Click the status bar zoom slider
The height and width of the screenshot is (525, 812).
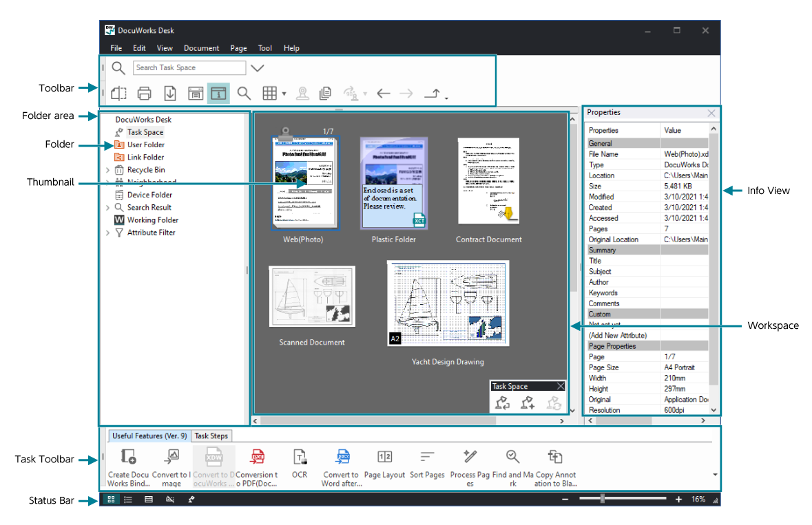tap(623, 499)
